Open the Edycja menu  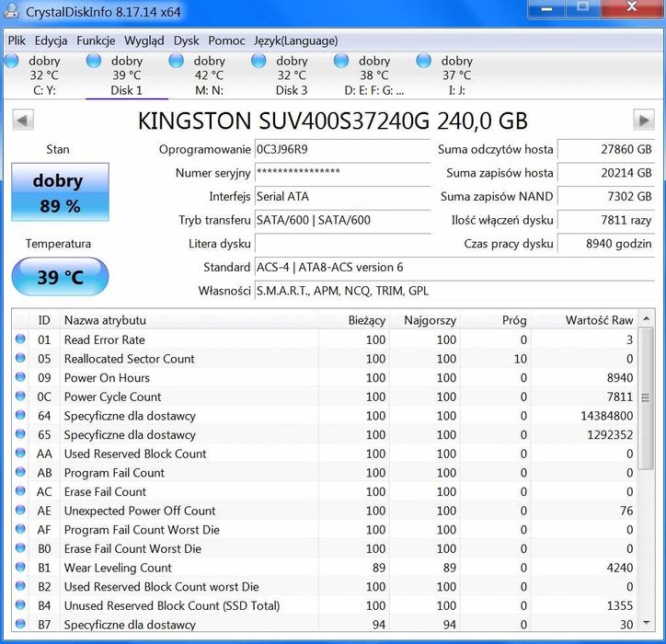point(51,40)
